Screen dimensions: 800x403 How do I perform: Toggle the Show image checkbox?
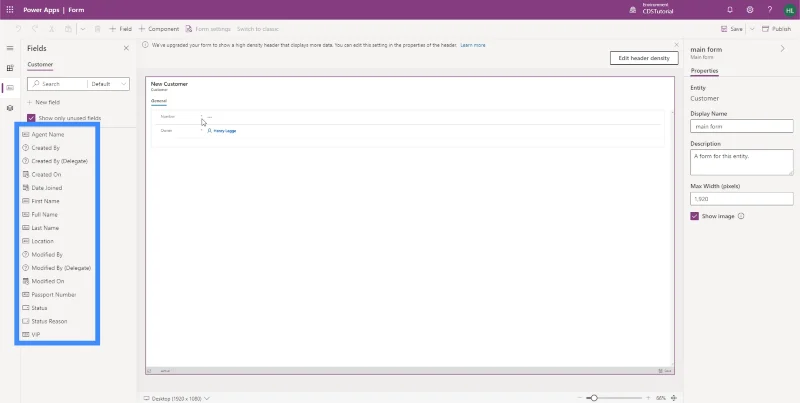point(694,216)
